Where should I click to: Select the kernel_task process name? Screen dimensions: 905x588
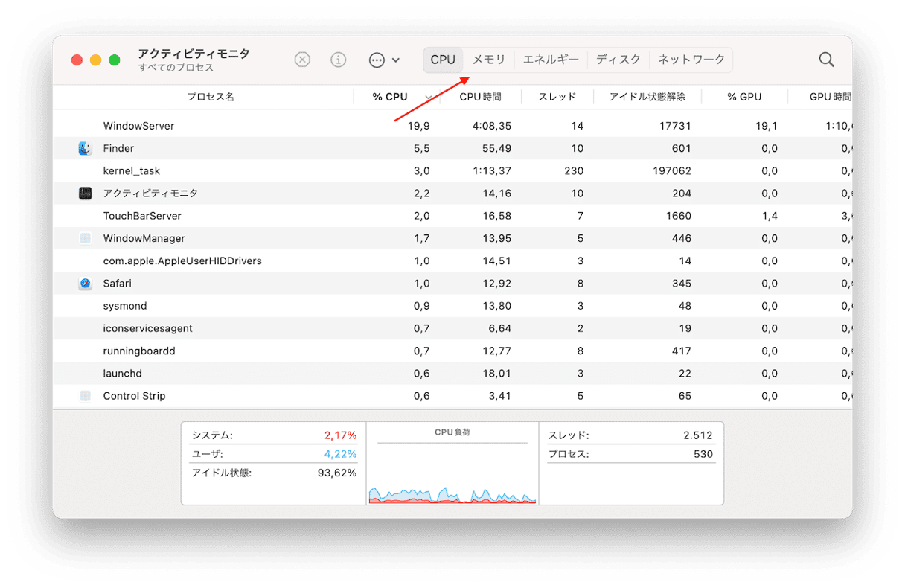(x=132, y=171)
